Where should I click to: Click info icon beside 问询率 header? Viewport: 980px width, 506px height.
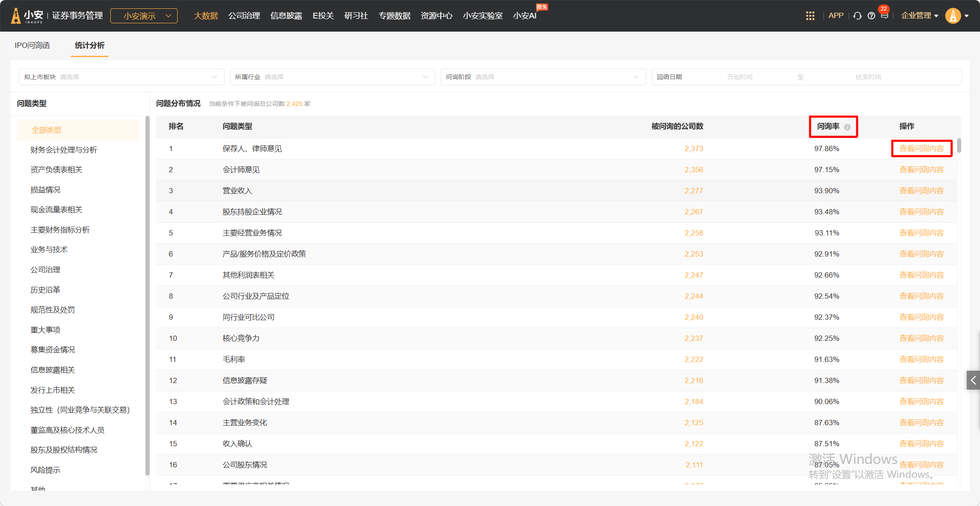coord(847,127)
